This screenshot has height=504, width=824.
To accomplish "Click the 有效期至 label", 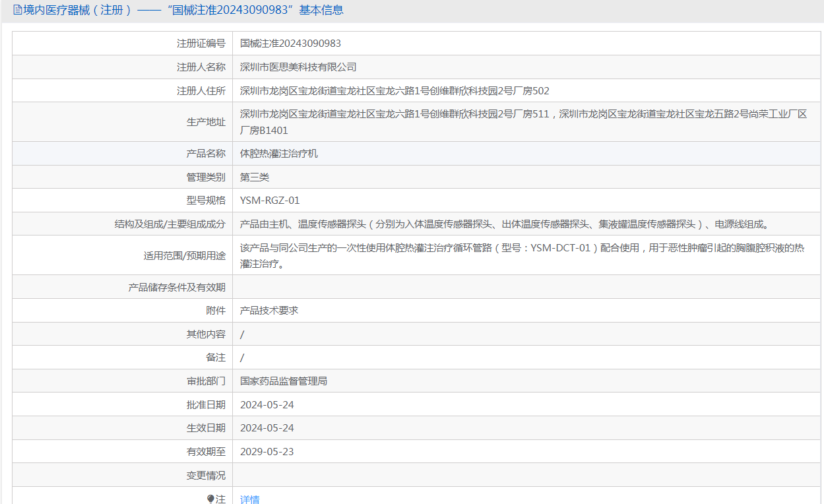I will 206,452.
